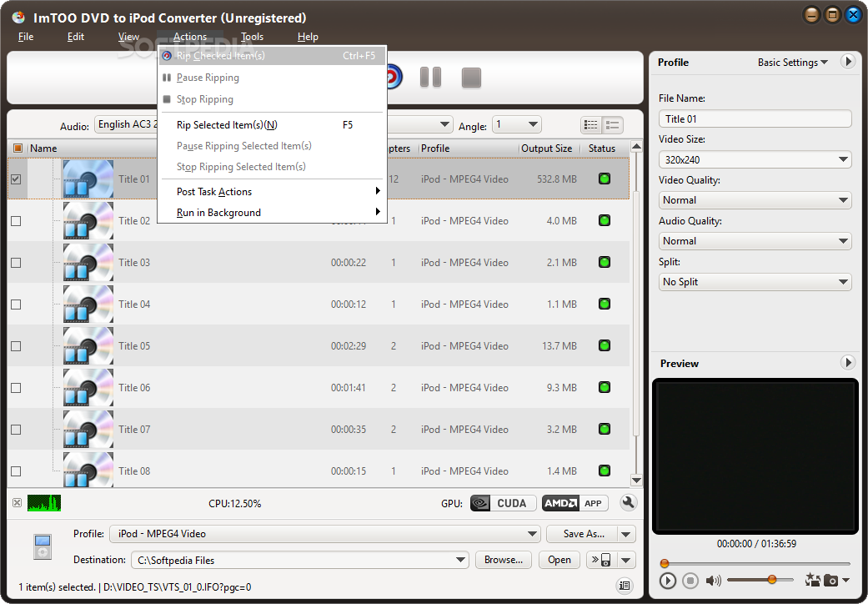Click the transfer to device button
Screen dimensions: 868x604
601,560
